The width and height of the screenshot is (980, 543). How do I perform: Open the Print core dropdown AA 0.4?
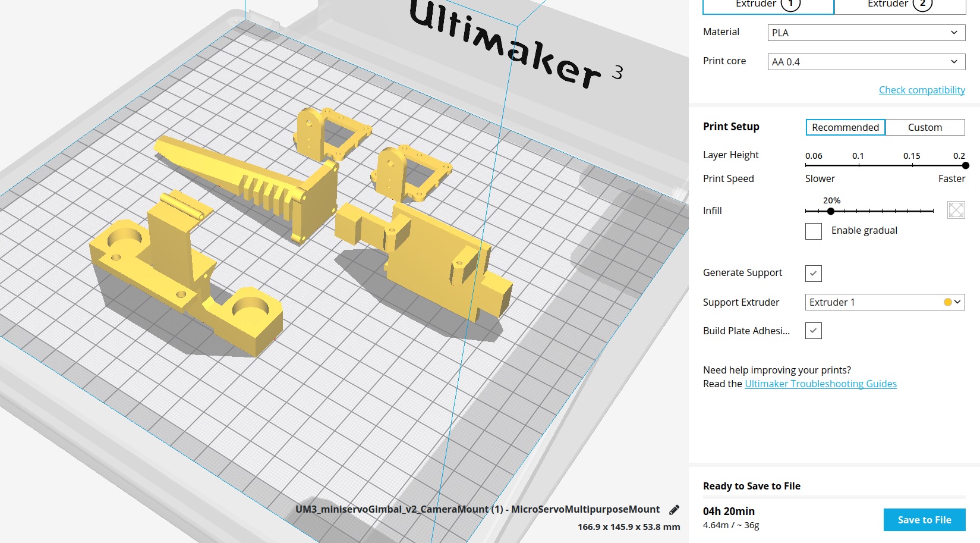coord(866,62)
